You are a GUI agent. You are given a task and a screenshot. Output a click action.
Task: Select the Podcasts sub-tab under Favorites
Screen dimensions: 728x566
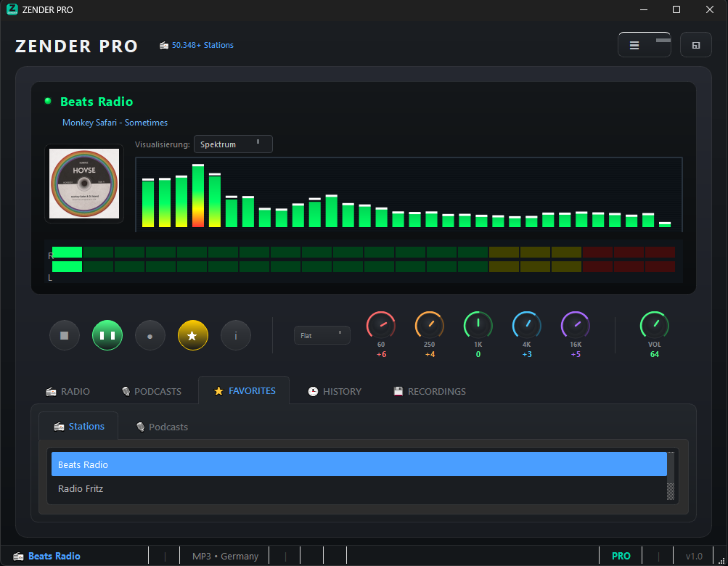point(162,427)
